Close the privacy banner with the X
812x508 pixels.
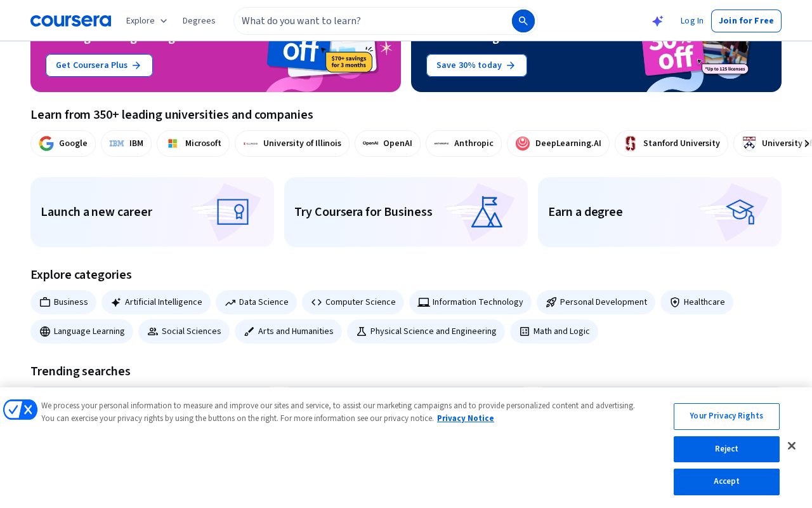pyautogui.click(x=792, y=446)
